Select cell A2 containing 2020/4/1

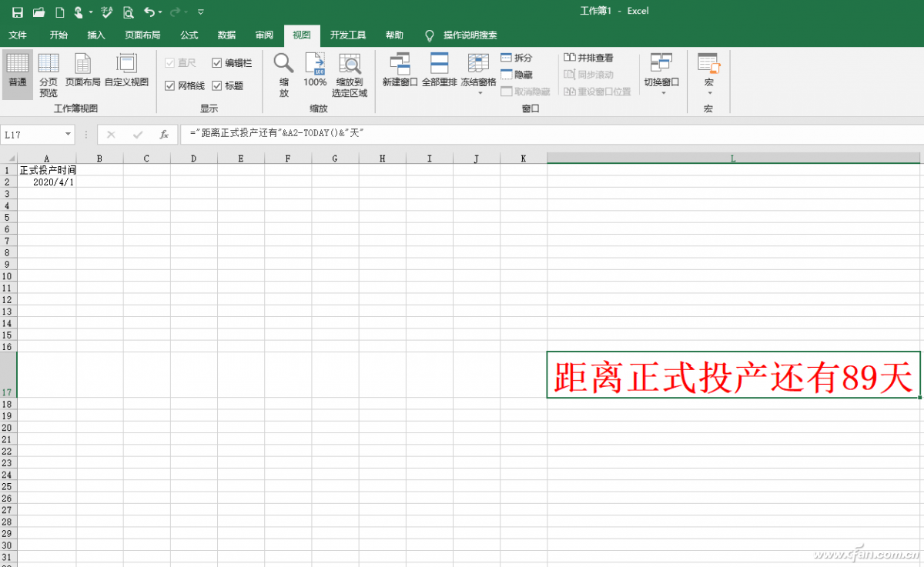[47, 182]
